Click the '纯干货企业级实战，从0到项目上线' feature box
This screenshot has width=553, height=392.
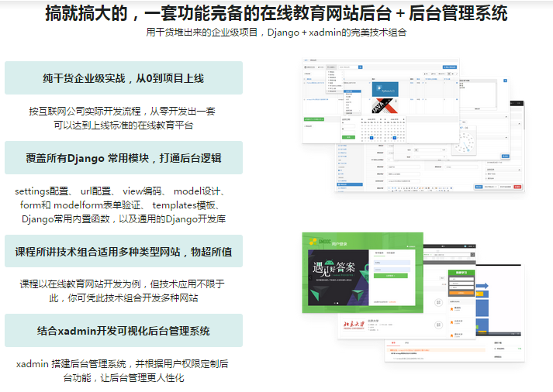tap(123, 77)
